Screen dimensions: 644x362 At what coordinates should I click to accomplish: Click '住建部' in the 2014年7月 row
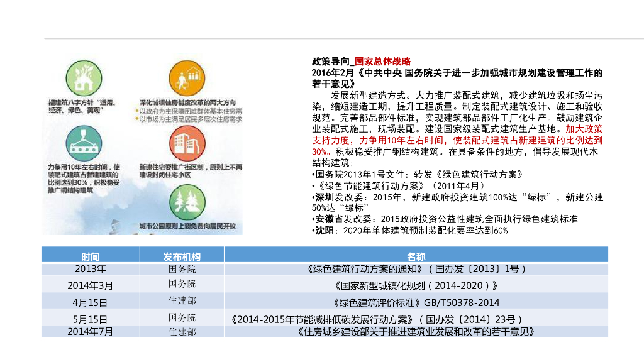(182, 332)
